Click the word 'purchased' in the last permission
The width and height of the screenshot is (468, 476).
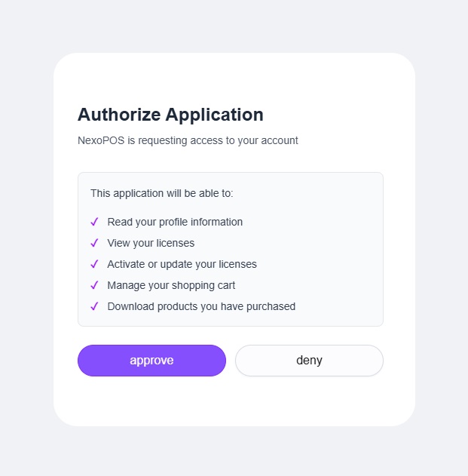click(271, 306)
